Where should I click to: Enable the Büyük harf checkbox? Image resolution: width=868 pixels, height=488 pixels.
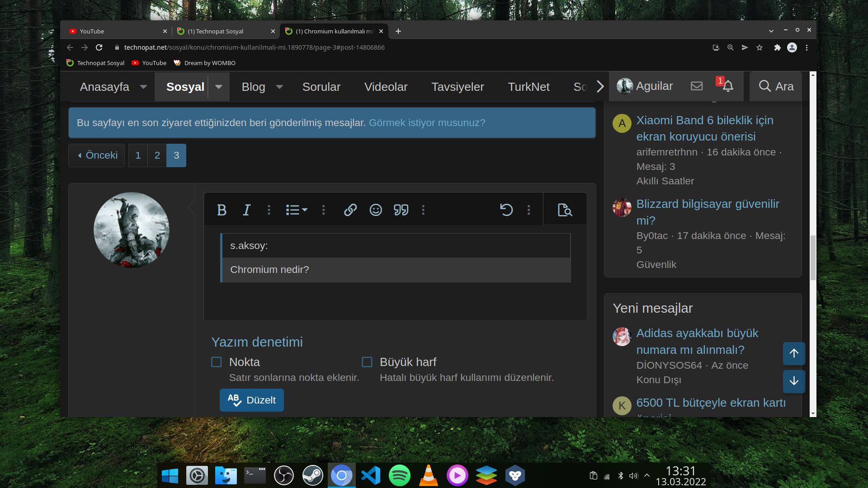click(367, 362)
